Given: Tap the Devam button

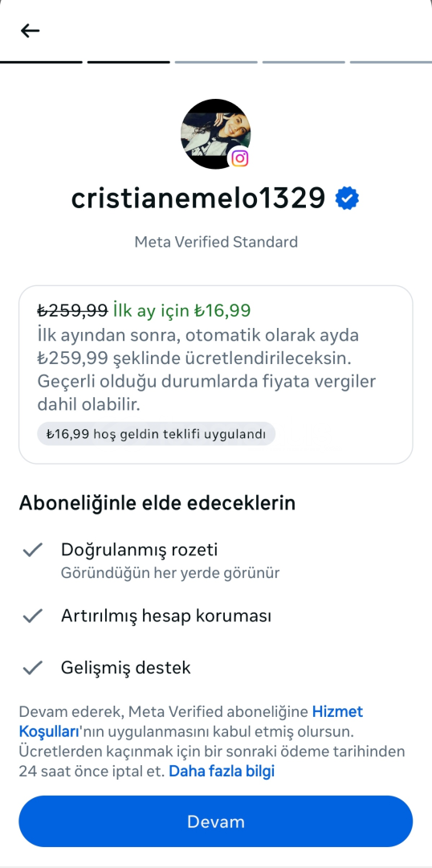Looking at the screenshot, I should click(216, 821).
